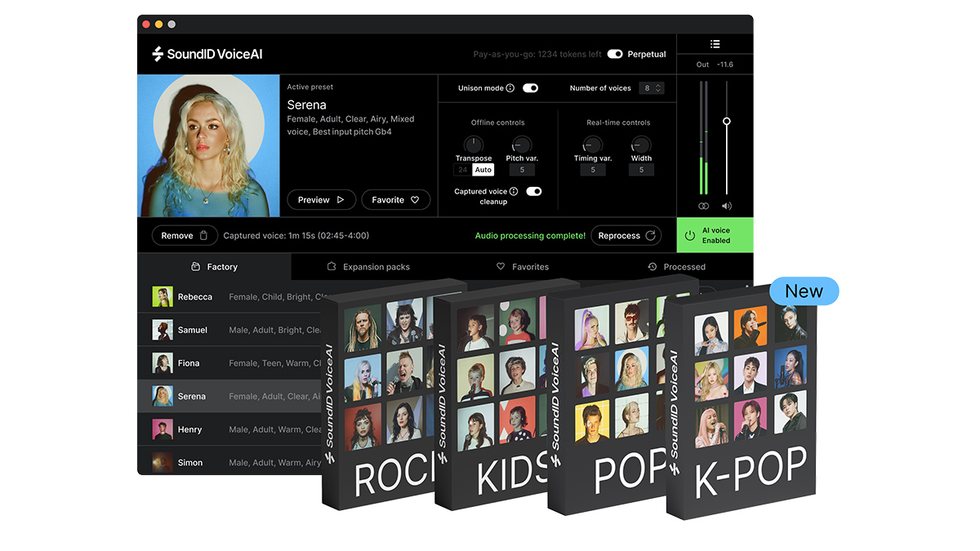This screenshot has height=551, width=980.
Task: Click Fiona's avatar in the preset list
Action: (x=163, y=363)
